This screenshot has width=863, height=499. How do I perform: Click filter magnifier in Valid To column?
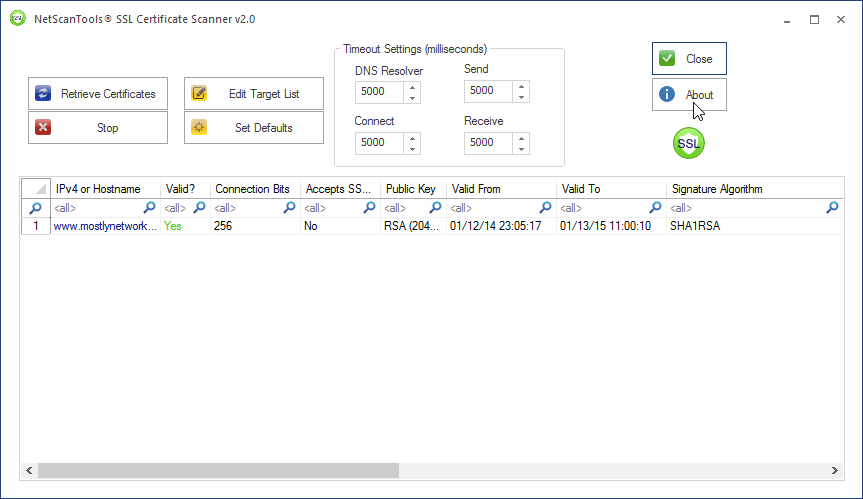pos(656,207)
